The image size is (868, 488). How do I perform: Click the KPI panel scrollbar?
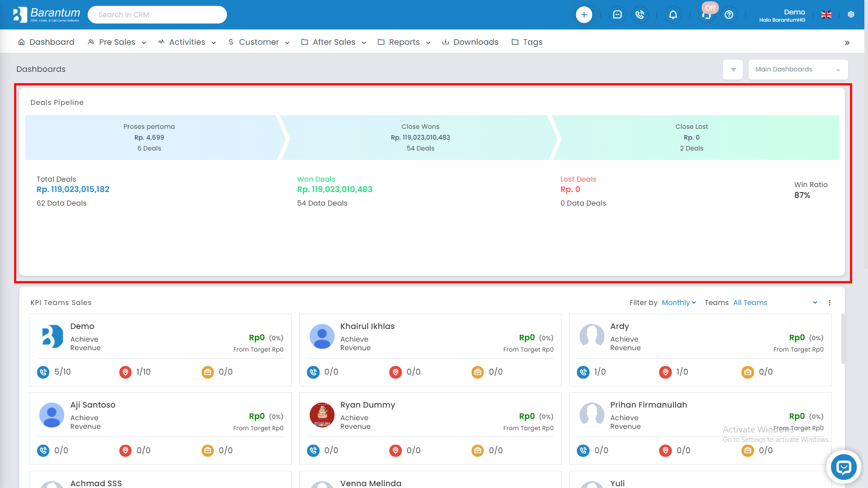(x=843, y=339)
